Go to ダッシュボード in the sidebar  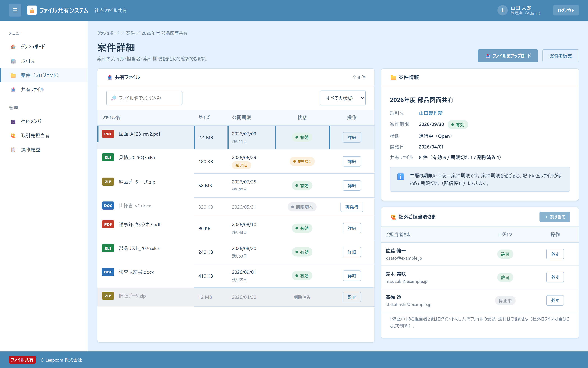(44, 47)
